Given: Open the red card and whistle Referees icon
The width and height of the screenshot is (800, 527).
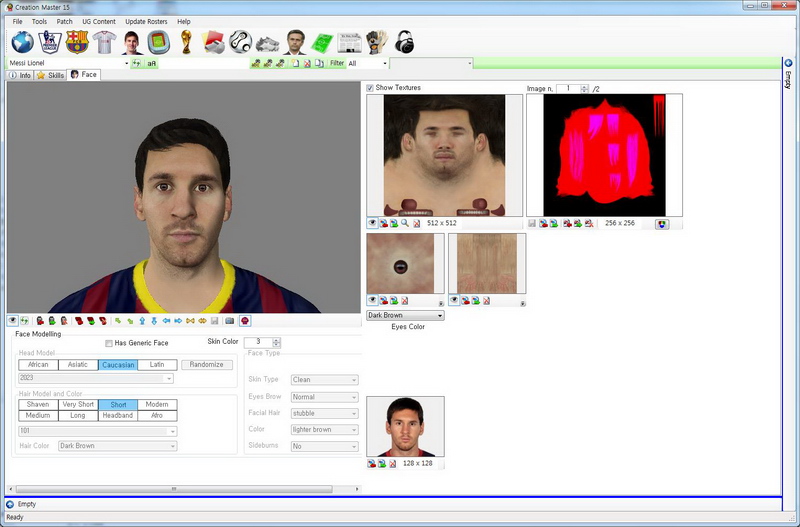Looking at the screenshot, I should (x=213, y=42).
